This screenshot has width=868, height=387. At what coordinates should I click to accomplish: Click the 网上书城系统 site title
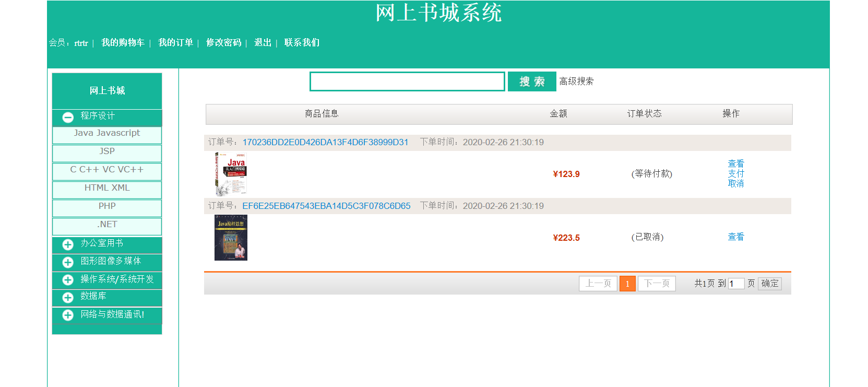(438, 13)
